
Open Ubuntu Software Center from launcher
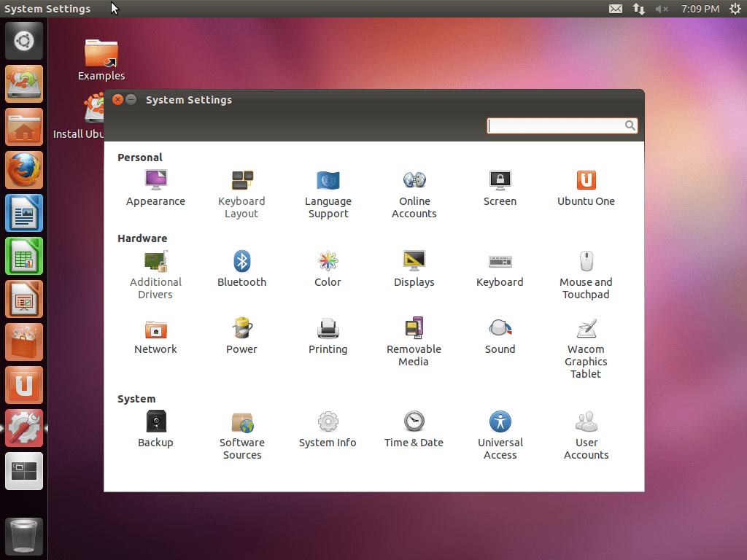pyautogui.click(x=24, y=342)
